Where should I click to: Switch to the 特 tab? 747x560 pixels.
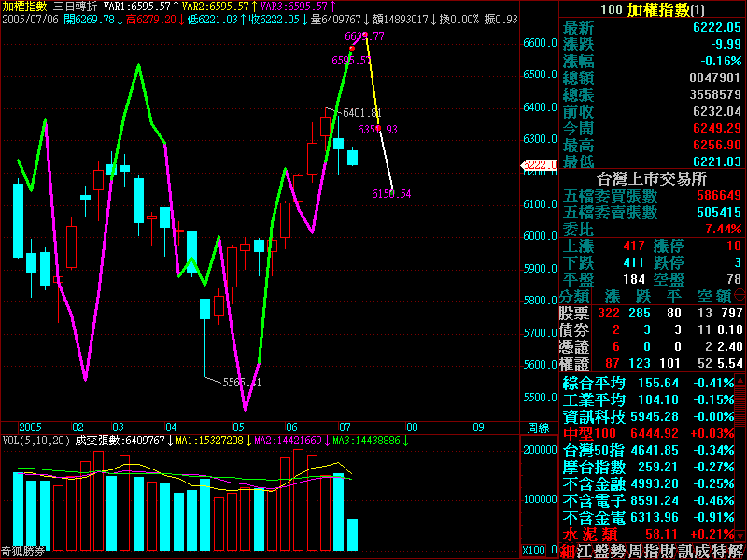pyautogui.click(x=719, y=552)
